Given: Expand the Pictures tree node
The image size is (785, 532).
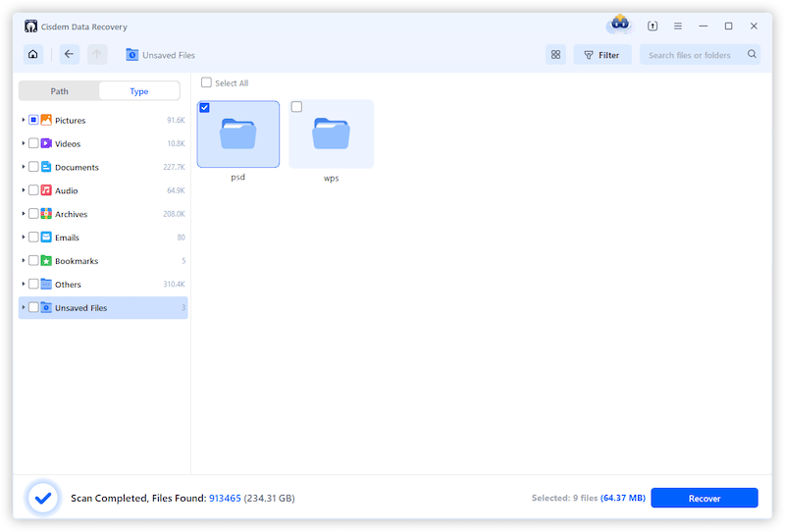Looking at the screenshot, I should click(23, 120).
